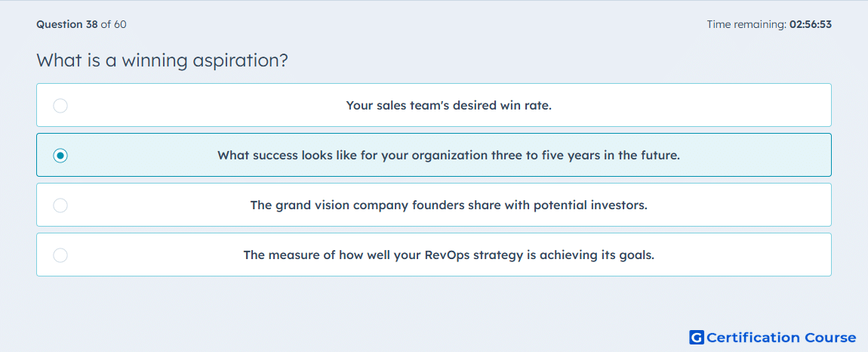This screenshot has height=352, width=868.
Task: Open the Certification Course watermark link
Action: click(773, 337)
